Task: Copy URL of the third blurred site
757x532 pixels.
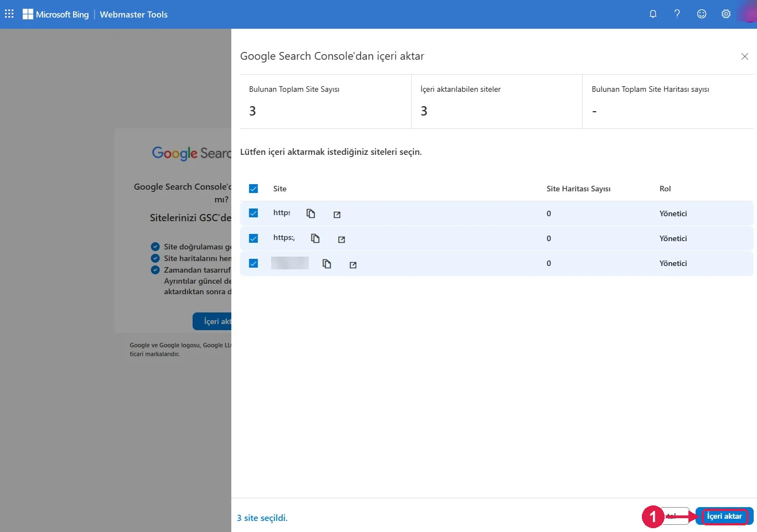Action: [327, 264]
